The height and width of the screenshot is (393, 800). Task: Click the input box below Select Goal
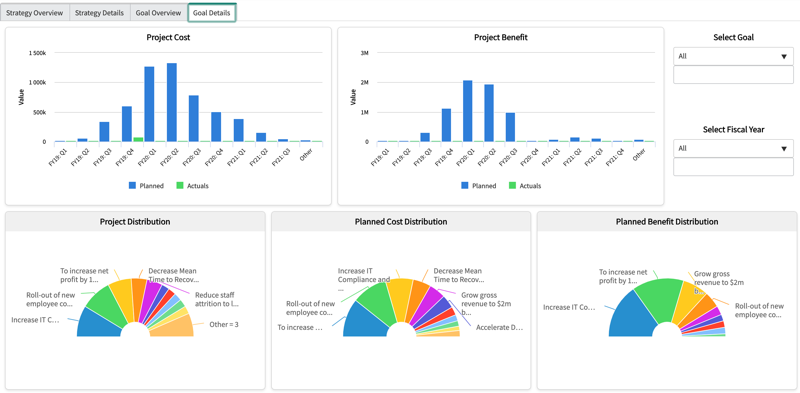click(x=733, y=75)
